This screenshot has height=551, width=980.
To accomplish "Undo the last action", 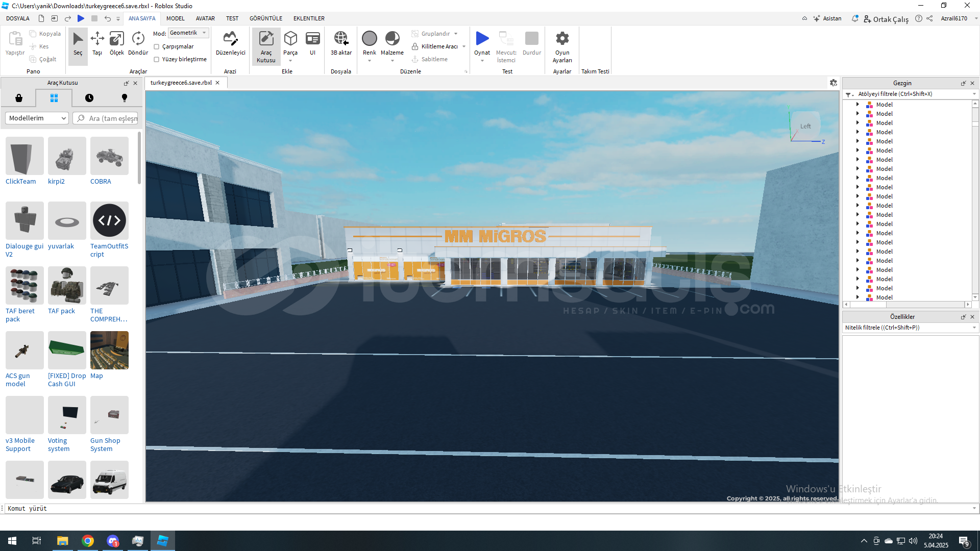I will [107, 18].
